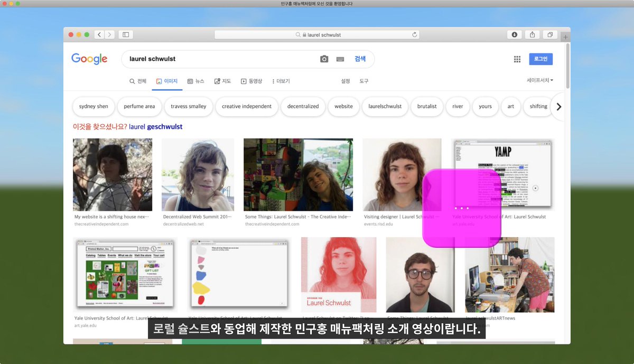Open the red Laurel Schwulst episode image
Screen dimensions: 634x364
[x=339, y=275]
